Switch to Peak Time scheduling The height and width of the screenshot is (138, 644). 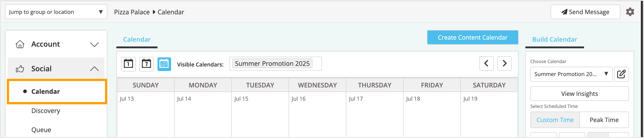click(604, 120)
